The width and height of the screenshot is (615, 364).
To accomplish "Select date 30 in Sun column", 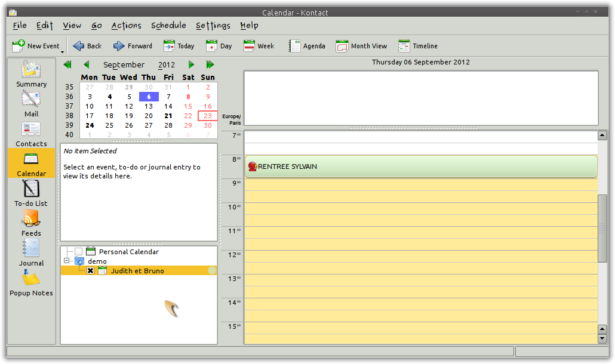I will click(208, 125).
